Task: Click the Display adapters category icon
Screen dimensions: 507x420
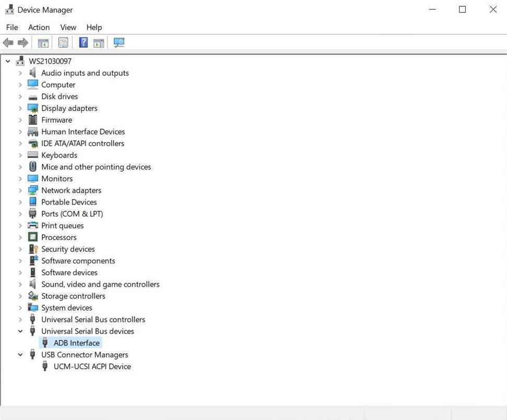Action: point(33,108)
